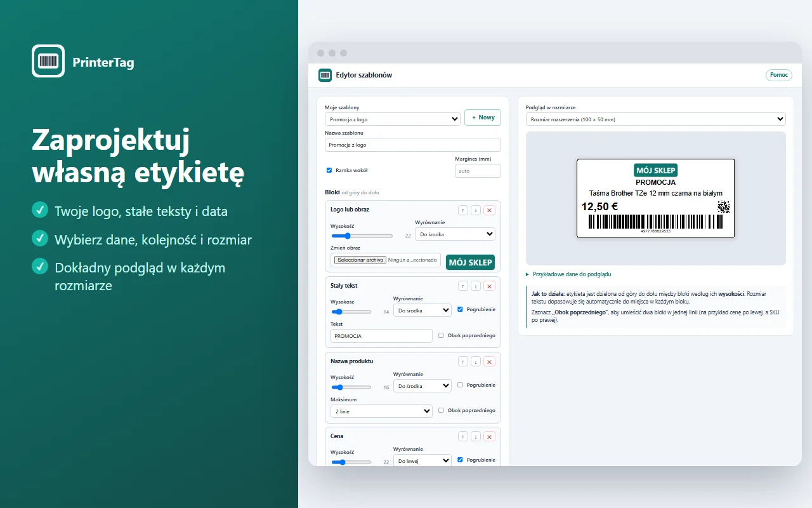Click the label preview barcode image

[656, 221]
